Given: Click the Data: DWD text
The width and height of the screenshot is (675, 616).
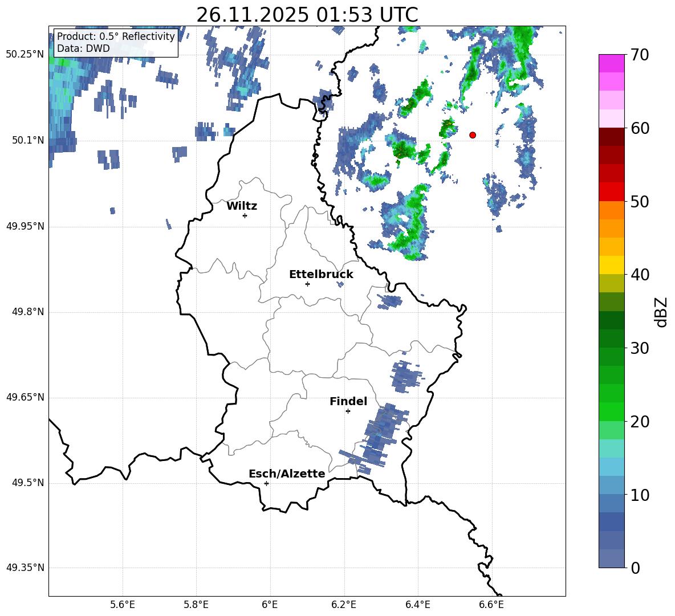Looking at the screenshot, I should point(83,48).
